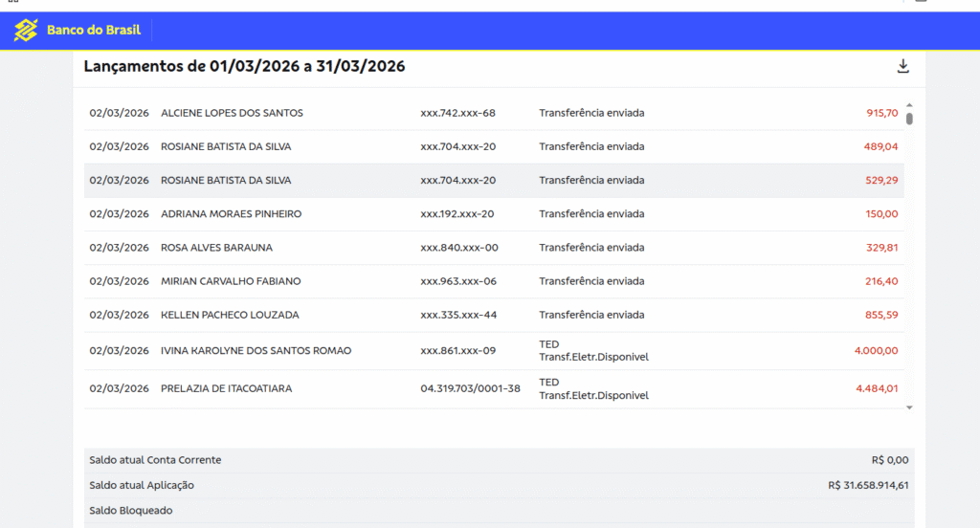Click the Saldo atual Aplicação balance row
The width and height of the screenshot is (980, 528).
click(x=500, y=486)
